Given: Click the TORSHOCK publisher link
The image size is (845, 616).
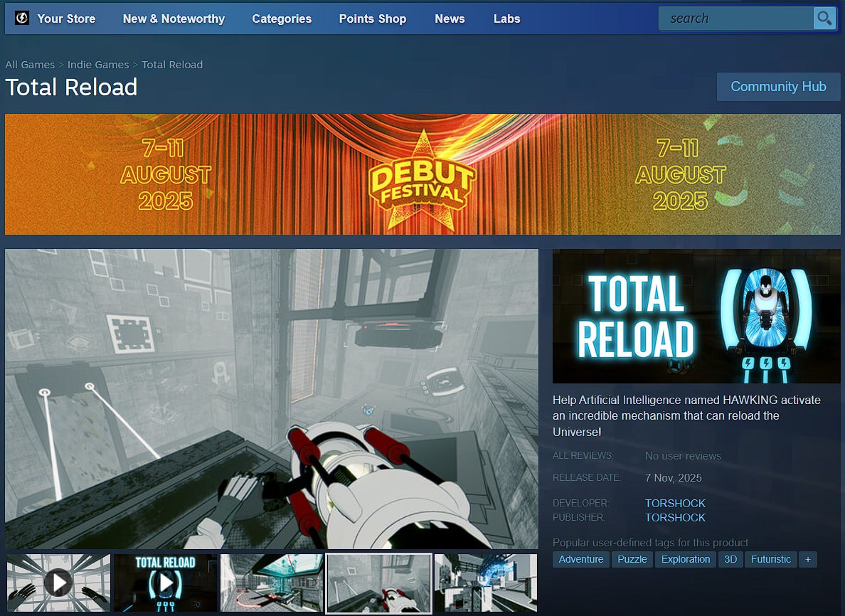Looking at the screenshot, I should point(675,517).
